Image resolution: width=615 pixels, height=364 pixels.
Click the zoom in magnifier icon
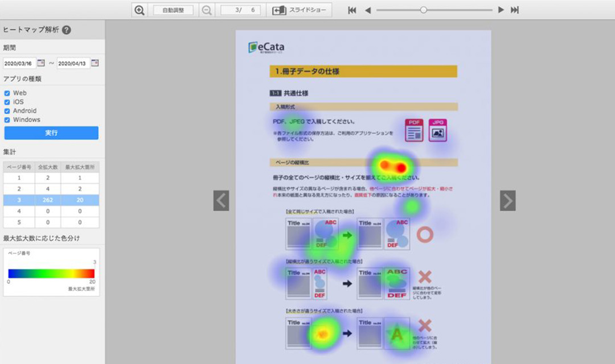coord(140,10)
